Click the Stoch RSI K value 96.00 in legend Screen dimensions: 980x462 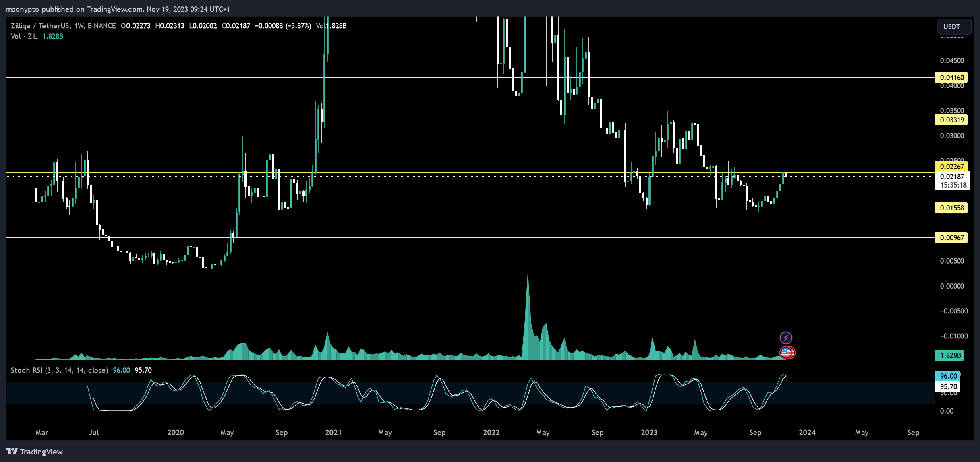(121, 370)
